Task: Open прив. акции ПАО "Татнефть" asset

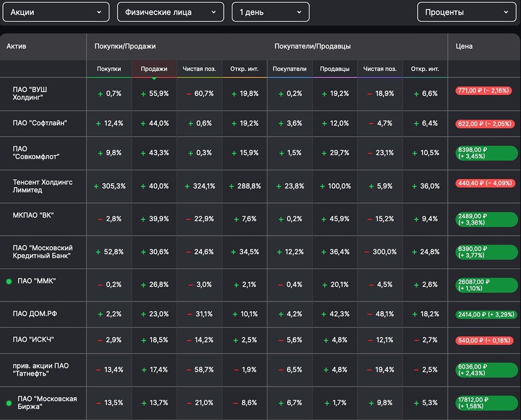Action: (41, 369)
